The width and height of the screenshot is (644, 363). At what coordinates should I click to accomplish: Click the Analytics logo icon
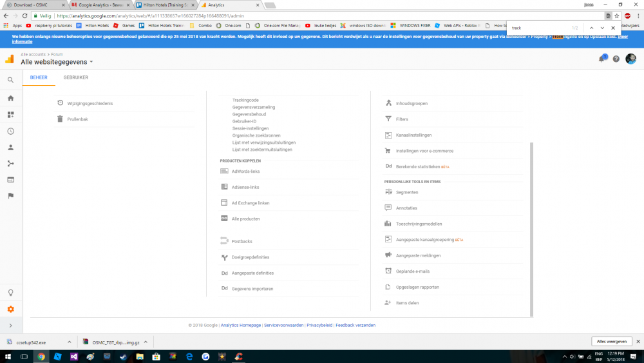point(10,59)
